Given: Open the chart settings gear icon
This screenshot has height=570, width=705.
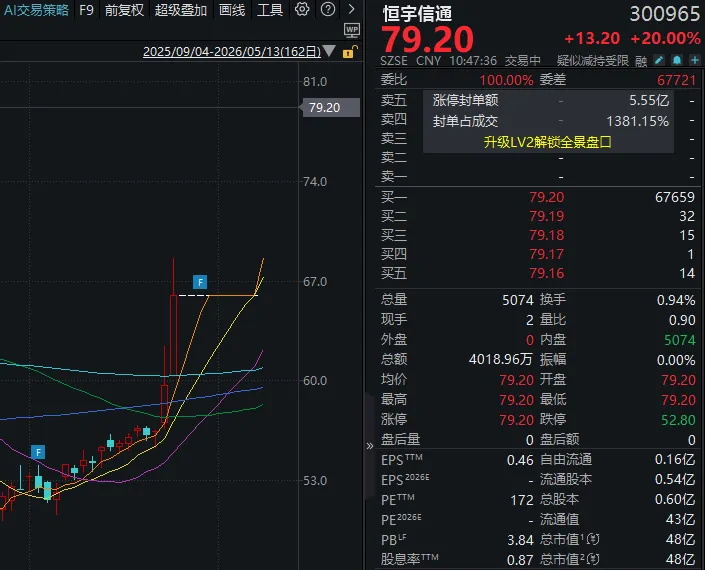Looking at the screenshot, I should [x=302, y=9].
